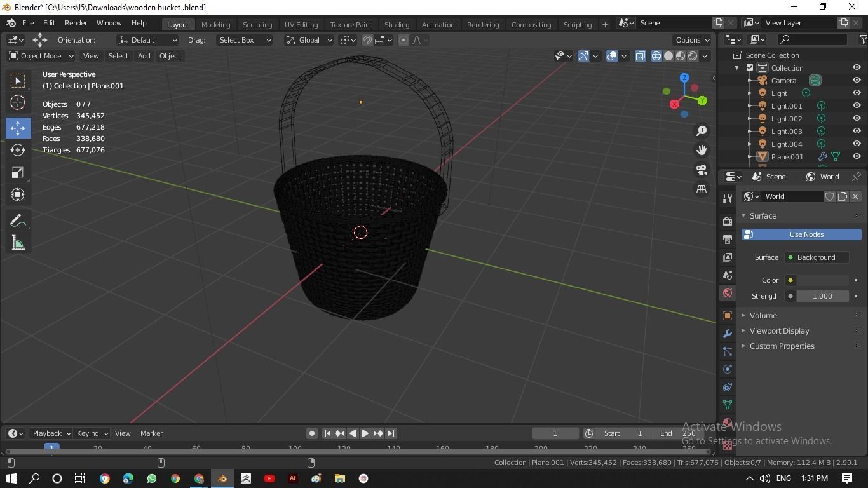This screenshot has width=868, height=488.
Task: Open the Object properties orange square tab
Action: pyautogui.click(x=728, y=316)
